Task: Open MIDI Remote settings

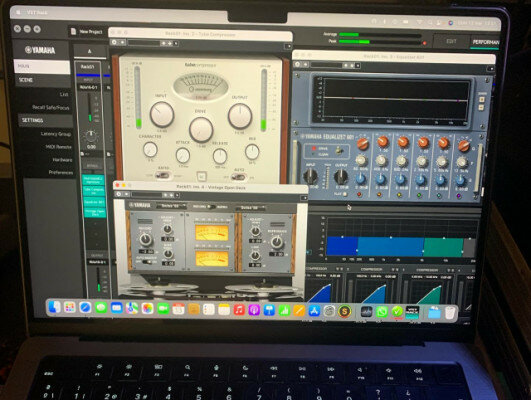Action: [59, 147]
